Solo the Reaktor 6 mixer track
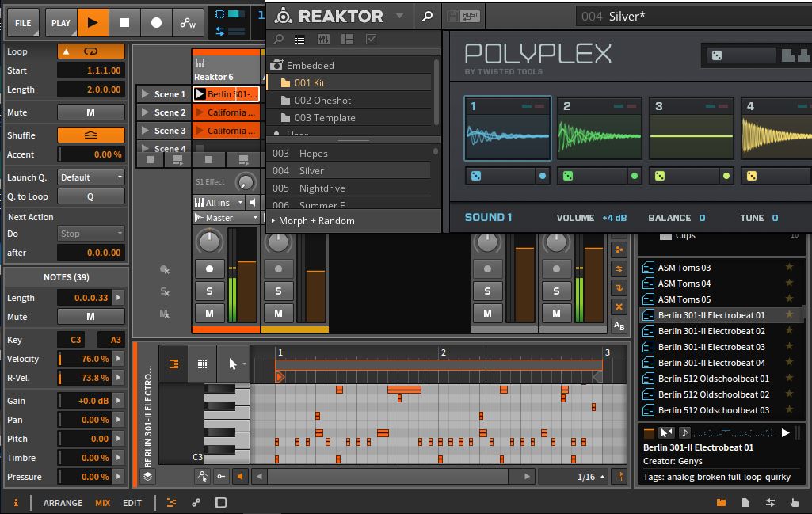 [x=209, y=291]
